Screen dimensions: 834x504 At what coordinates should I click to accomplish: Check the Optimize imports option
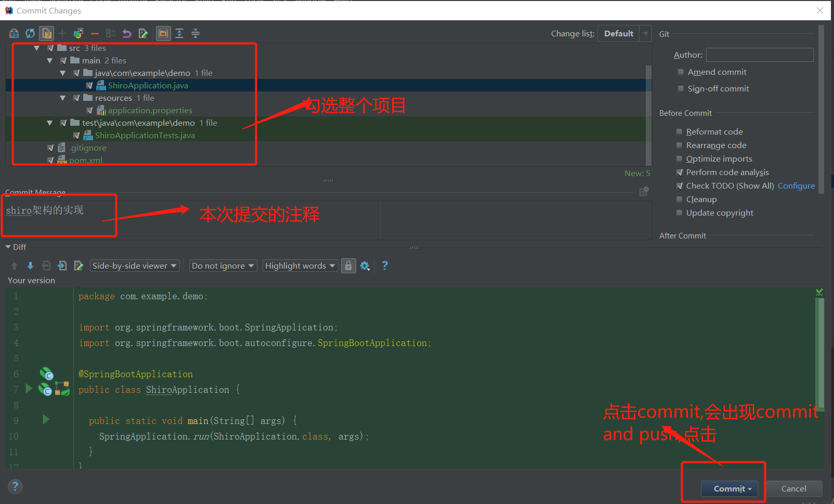pos(679,159)
